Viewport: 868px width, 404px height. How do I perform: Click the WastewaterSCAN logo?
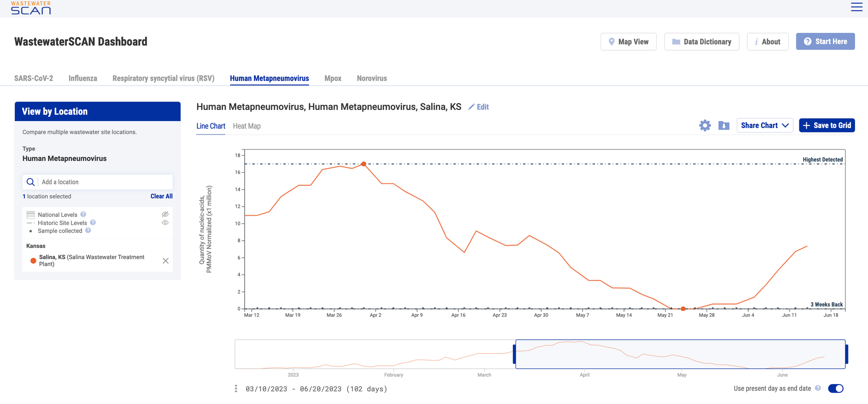click(31, 8)
